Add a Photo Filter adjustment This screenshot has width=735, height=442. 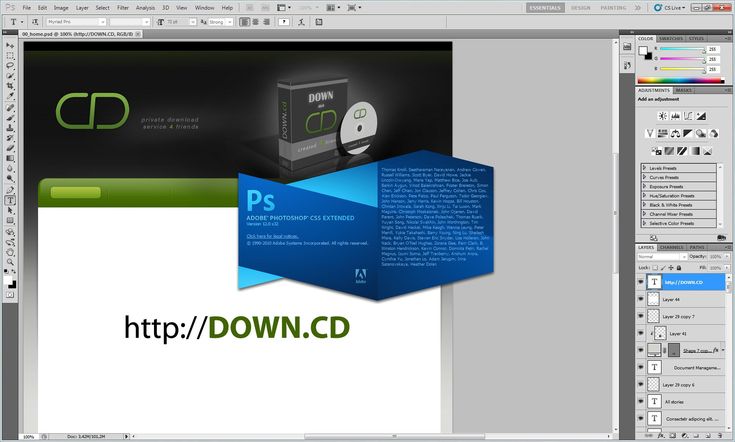[x=701, y=134]
